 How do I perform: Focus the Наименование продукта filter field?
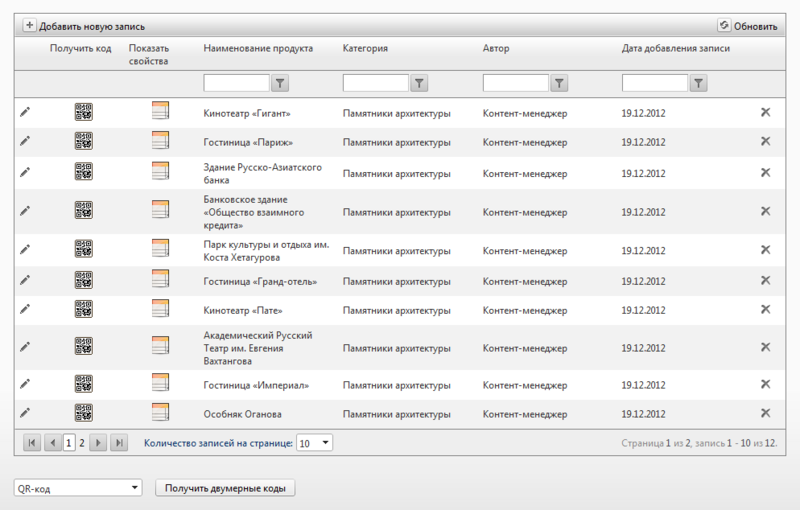pos(236,83)
